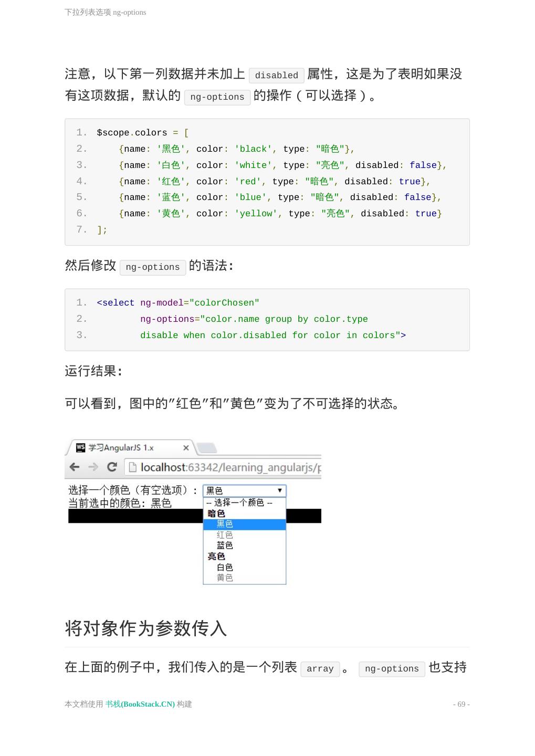Close the 学习AngularJS 1.x browser tab

point(186,448)
